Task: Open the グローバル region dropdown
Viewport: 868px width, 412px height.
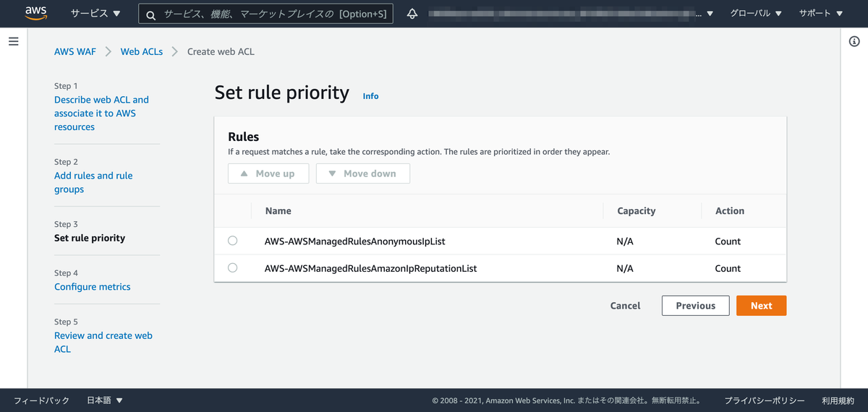Action: click(x=756, y=14)
